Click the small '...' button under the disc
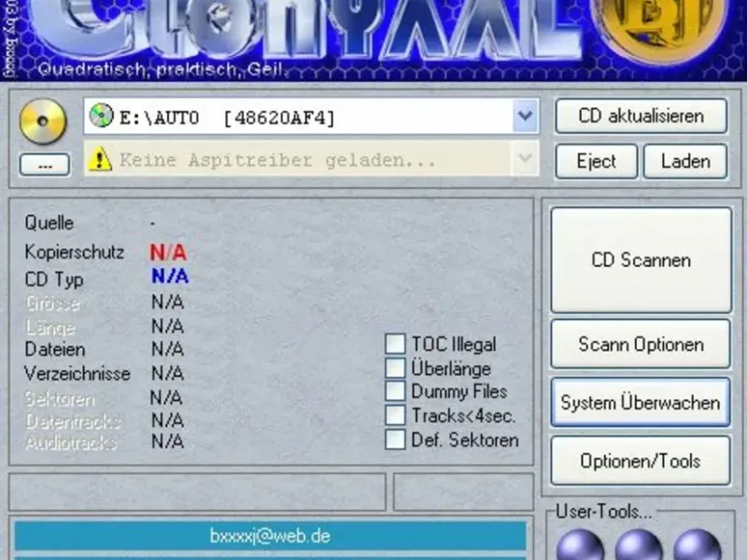747x560 pixels. click(45, 165)
